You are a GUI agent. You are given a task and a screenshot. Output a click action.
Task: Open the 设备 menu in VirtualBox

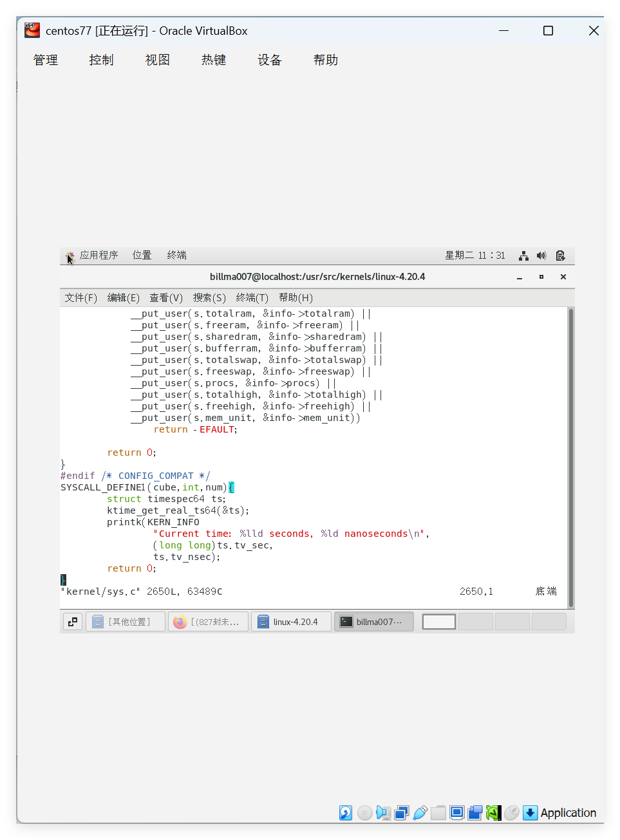[269, 60]
